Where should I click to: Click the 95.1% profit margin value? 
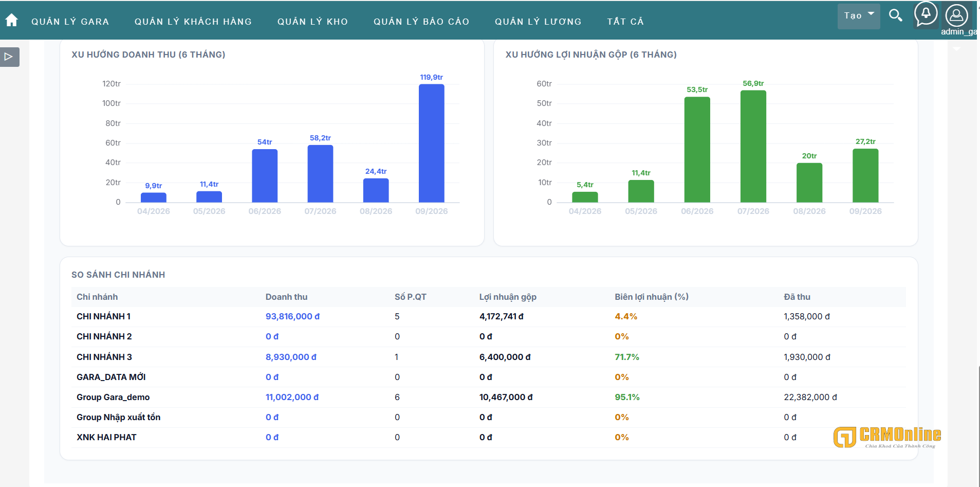627,398
